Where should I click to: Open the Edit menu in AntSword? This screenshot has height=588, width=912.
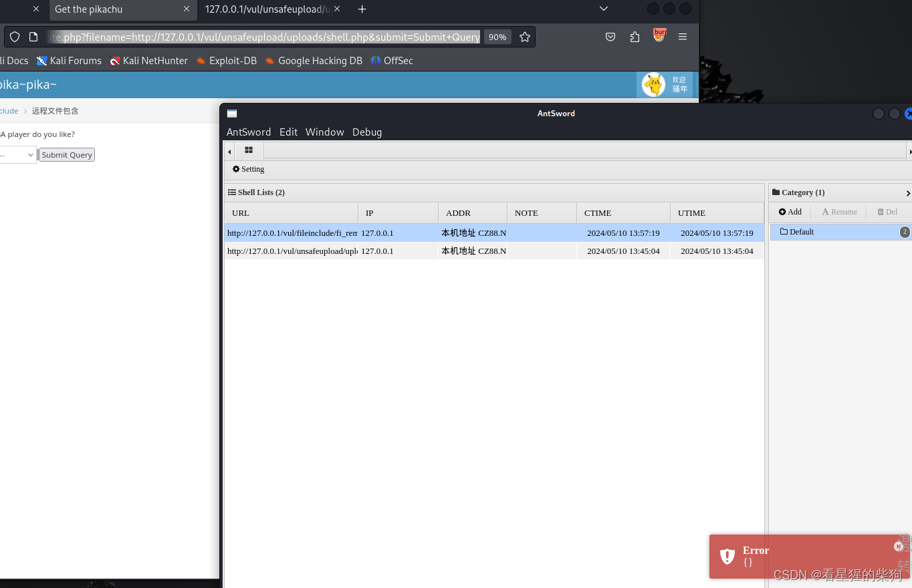[288, 132]
